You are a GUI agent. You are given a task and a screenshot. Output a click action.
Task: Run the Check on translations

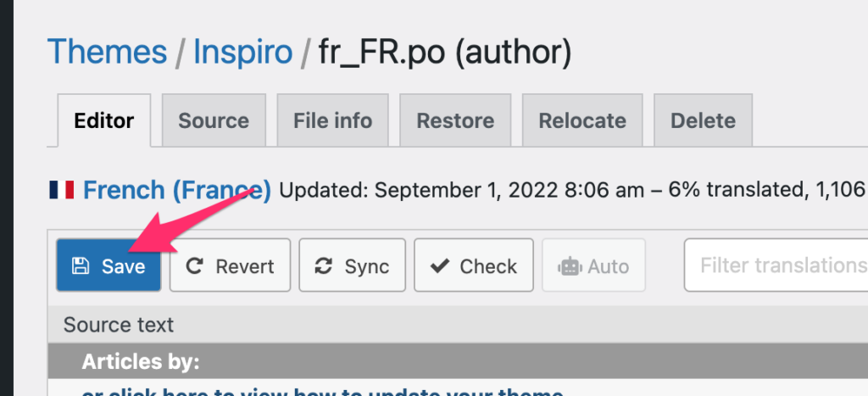click(x=474, y=265)
